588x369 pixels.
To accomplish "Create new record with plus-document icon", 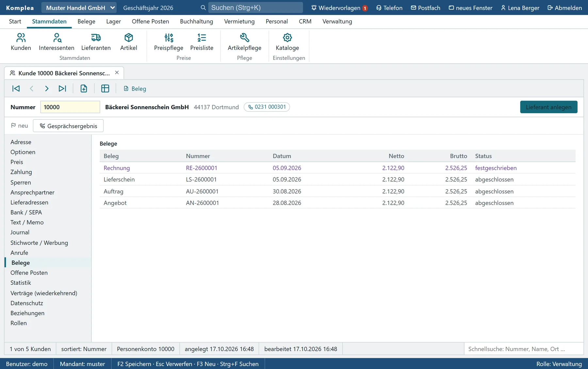I will coord(84,89).
